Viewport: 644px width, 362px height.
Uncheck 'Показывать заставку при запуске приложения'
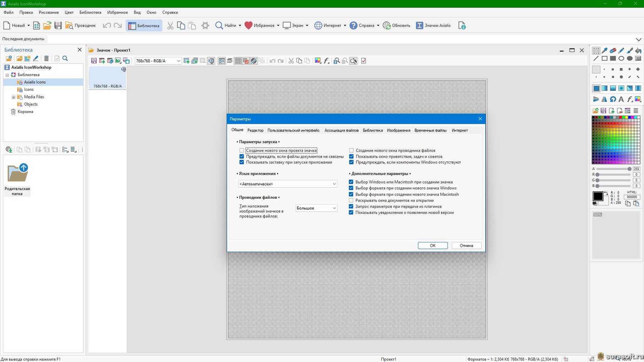(x=242, y=162)
